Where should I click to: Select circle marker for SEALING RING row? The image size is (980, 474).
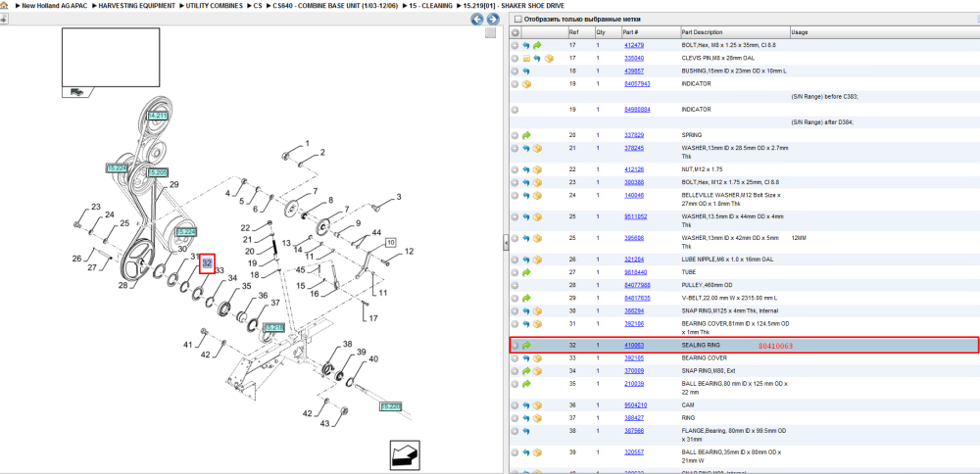coord(515,345)
